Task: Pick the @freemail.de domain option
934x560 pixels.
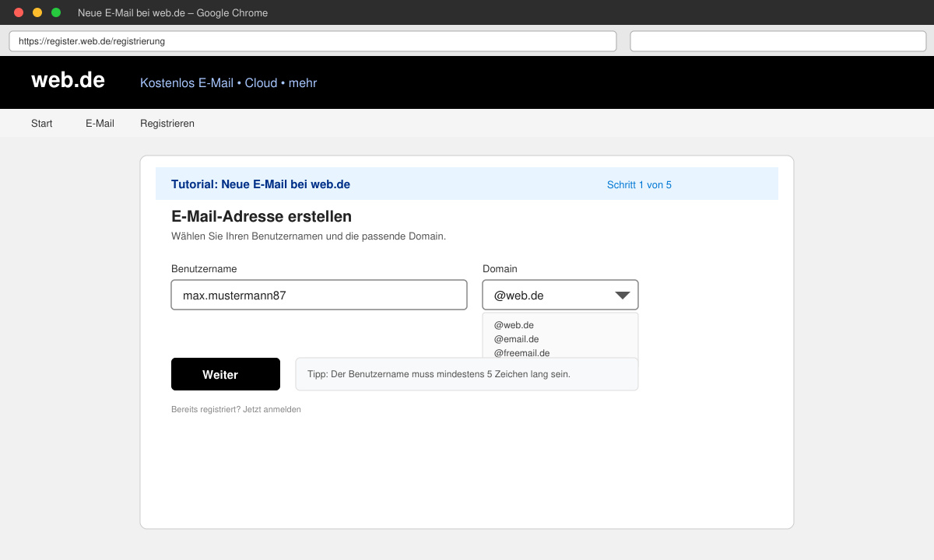Action: (x=521, y=352)
